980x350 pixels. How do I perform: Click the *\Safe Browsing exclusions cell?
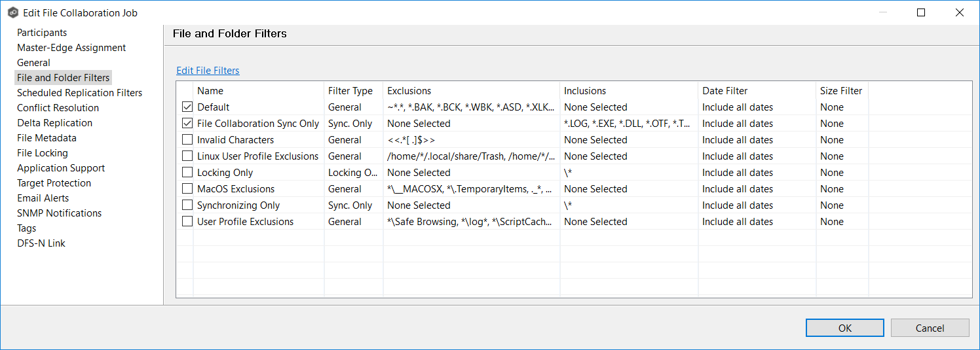[471, 221]
